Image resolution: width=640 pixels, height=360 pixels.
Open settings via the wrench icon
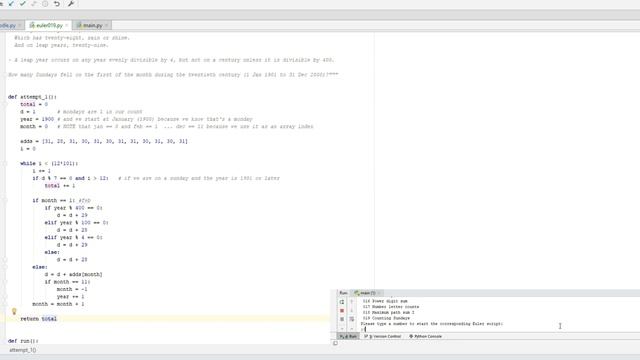71,4
